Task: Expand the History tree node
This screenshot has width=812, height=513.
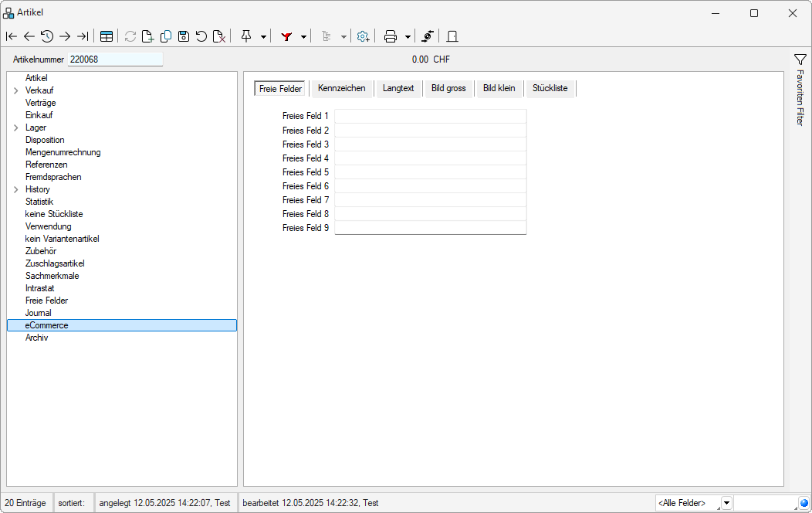Action: tap(16, 189)
